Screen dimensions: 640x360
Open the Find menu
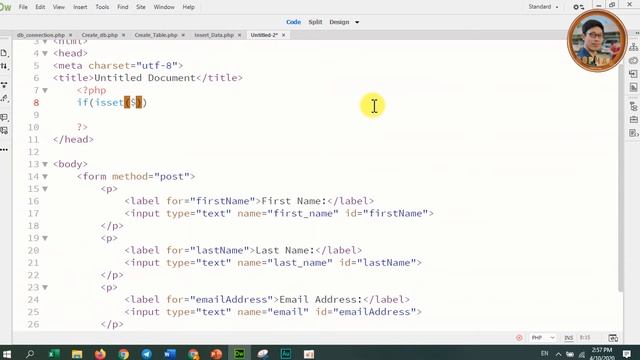point(122,7)
